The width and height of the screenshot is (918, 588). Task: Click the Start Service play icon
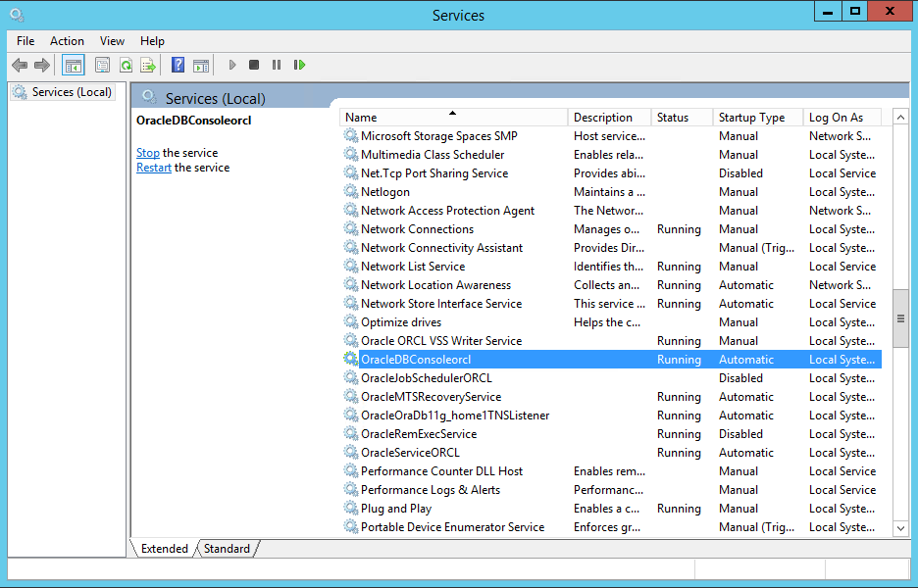point(232,65)
